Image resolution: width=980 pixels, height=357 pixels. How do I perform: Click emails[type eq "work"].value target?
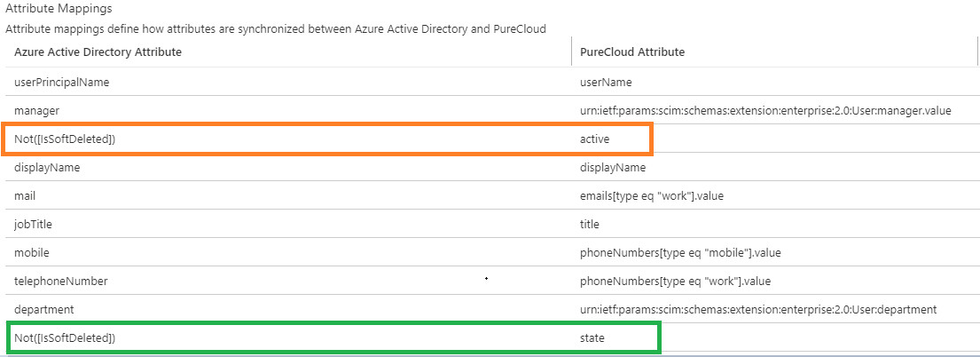click(652, 196)
